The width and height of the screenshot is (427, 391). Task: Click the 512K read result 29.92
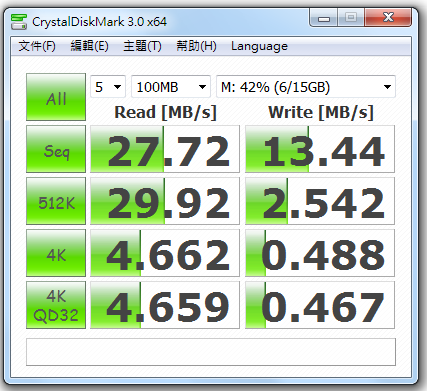(165, 201)
